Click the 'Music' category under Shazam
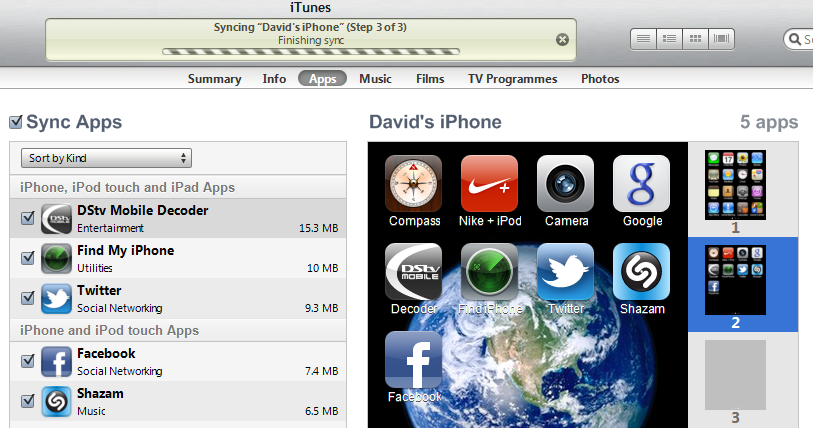813x428 pixels. pos(91,411)
